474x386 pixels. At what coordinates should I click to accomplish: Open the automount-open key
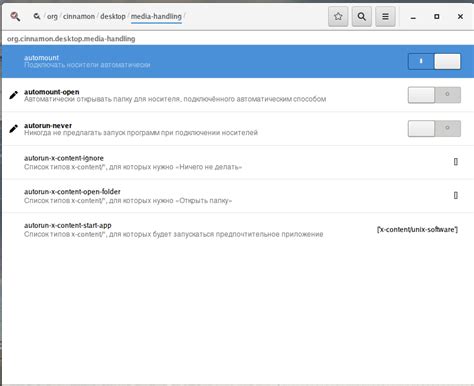[238, 95]
